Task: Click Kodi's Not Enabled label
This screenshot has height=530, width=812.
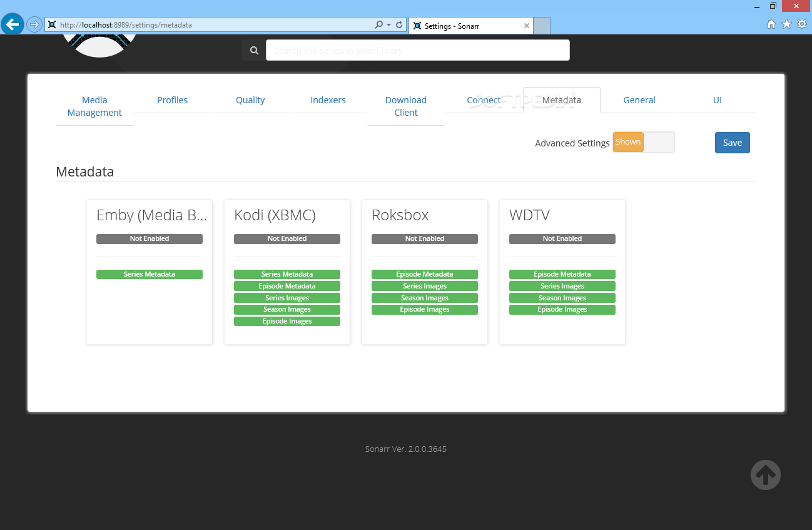Action: (287, 239)
